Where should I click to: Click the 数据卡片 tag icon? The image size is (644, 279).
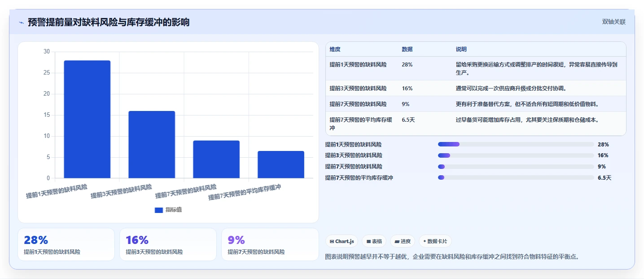point(425,241)
